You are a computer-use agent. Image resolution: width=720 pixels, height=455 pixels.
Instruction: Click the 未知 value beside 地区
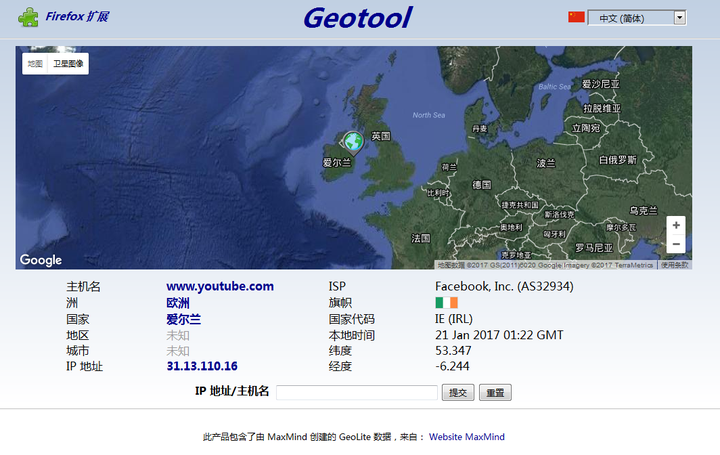pyautogui.click(x=178, y=335)
